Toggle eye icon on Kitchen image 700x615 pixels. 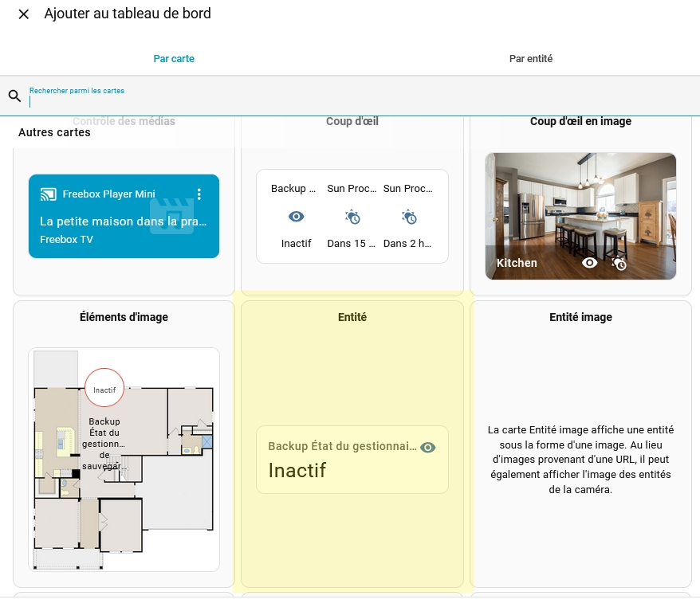(x=589, y=263)
